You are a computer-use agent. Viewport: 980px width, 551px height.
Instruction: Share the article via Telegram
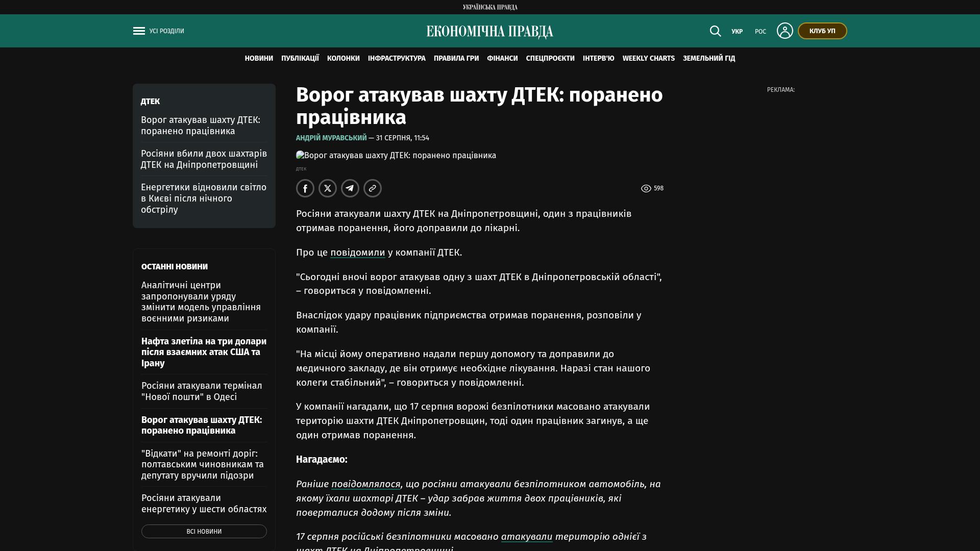coord(350,188)
